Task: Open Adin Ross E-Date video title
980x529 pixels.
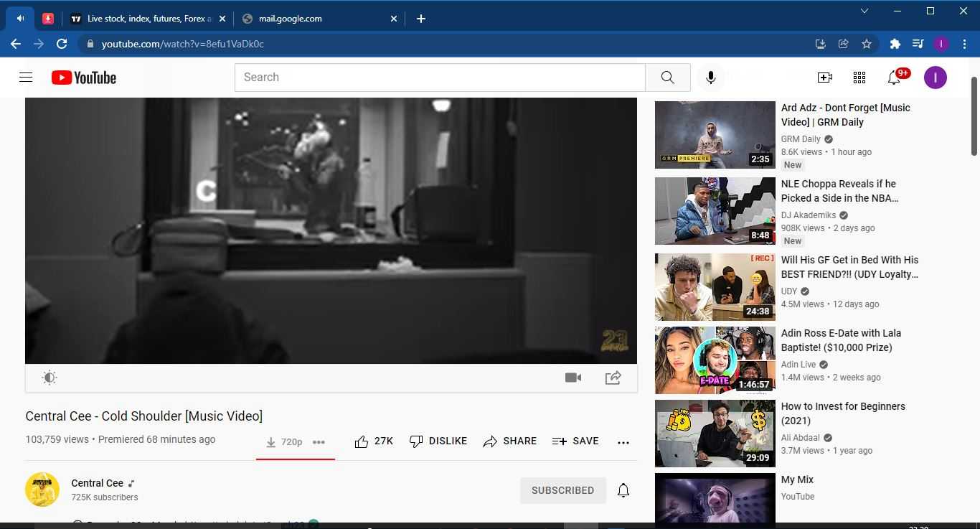Action: tap(841, 340)
